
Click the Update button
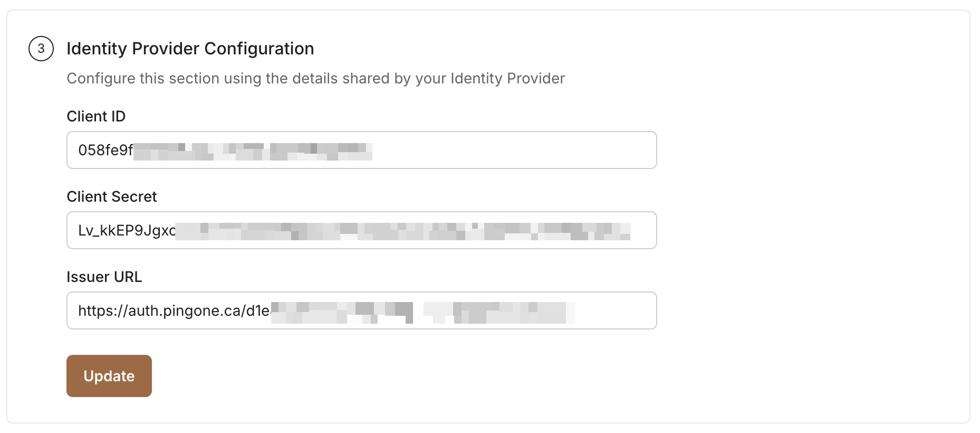point(109,375)
